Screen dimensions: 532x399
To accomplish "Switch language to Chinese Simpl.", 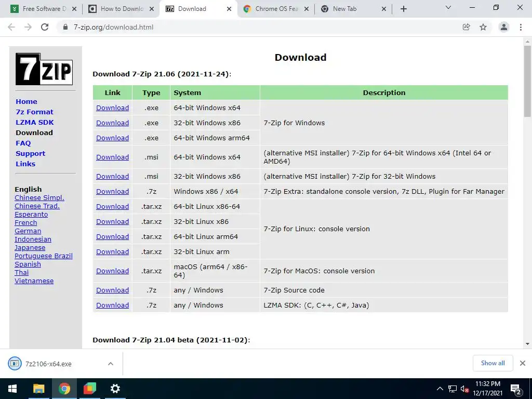I will pyautogui.click(x=39, y=198).
